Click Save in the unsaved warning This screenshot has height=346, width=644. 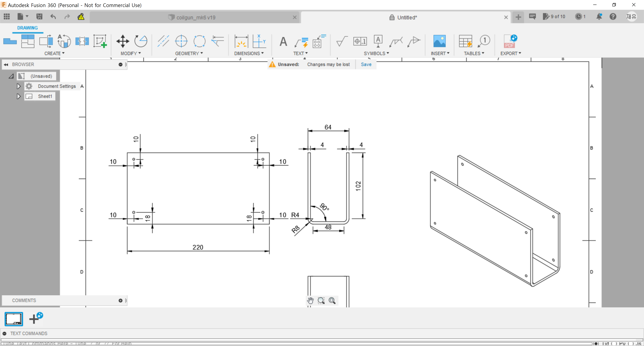(366, 64)
